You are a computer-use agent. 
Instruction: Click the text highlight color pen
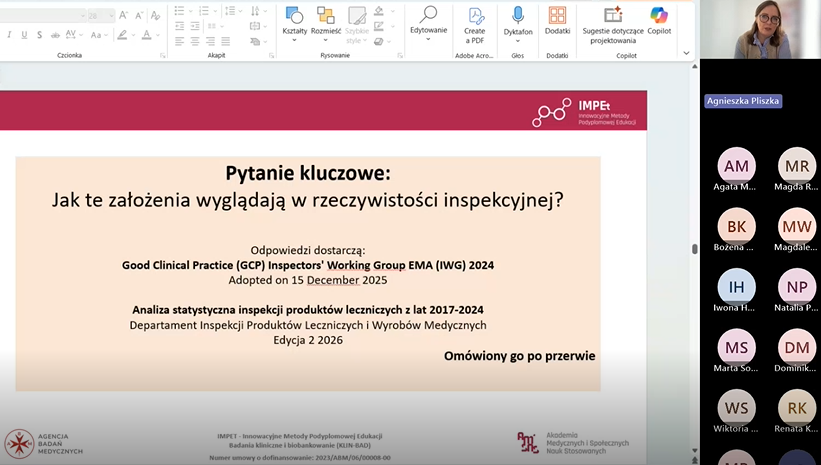tap(123, 35)
